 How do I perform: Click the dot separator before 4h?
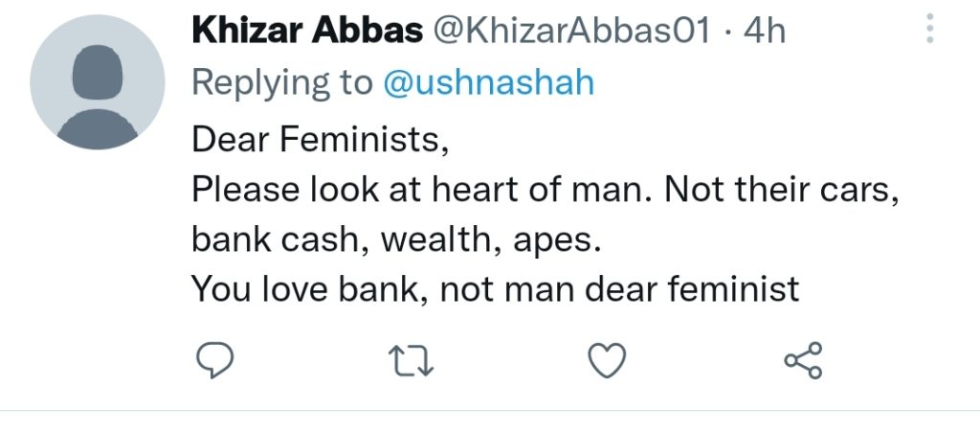[727, 31]
